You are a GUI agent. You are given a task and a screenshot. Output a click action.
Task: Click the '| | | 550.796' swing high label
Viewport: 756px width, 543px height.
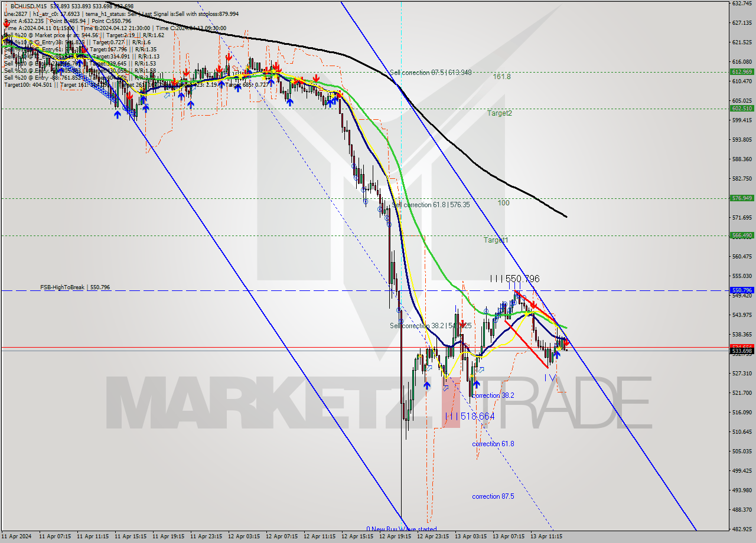[x=514, y=279]
